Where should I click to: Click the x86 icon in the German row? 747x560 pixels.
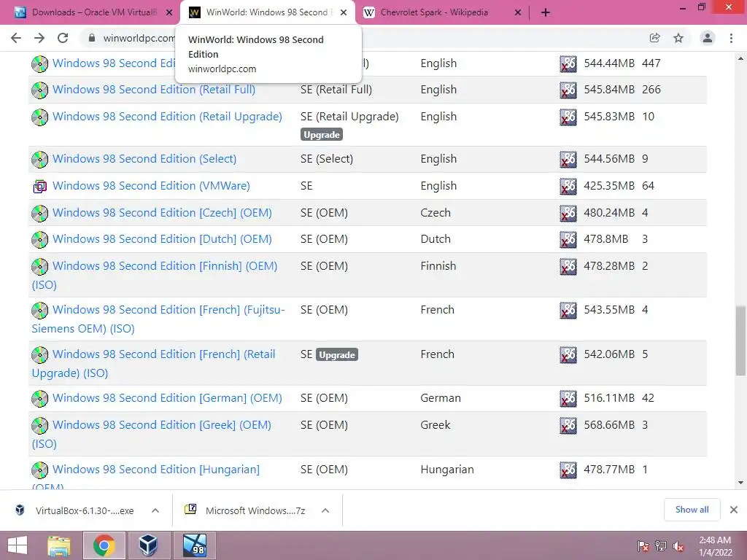568,399
